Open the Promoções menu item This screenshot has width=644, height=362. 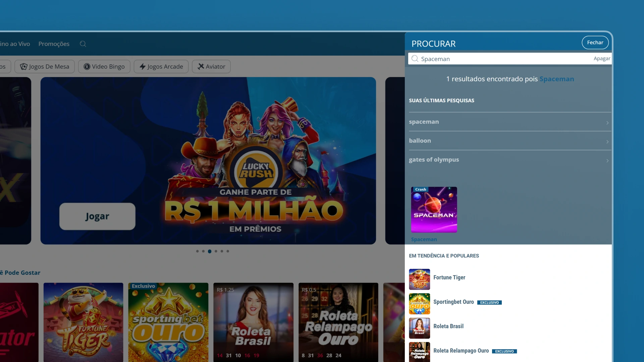(x=54, y=44)
